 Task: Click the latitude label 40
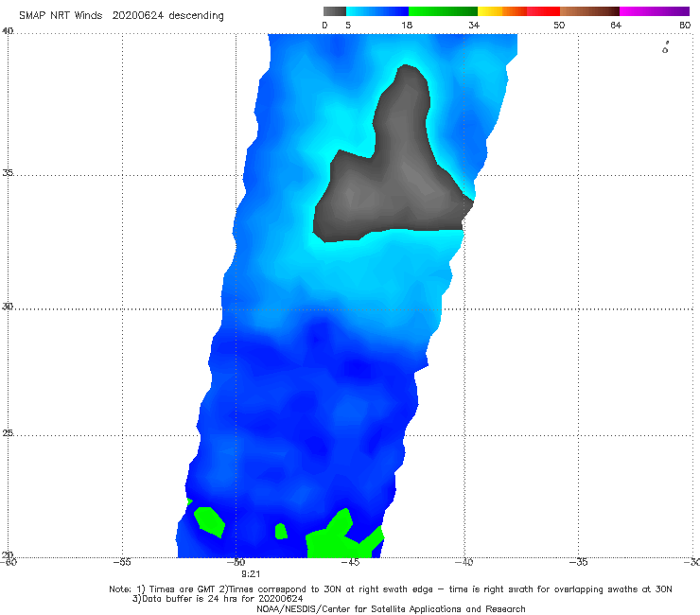8,31
